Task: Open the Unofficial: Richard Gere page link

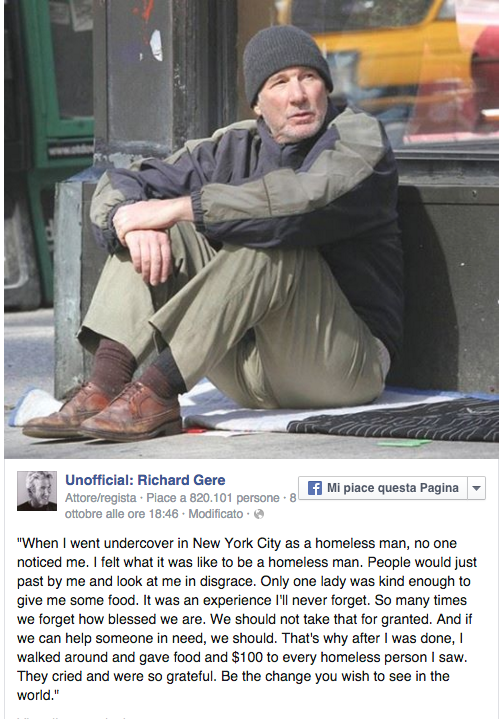Action: (145, 480)
